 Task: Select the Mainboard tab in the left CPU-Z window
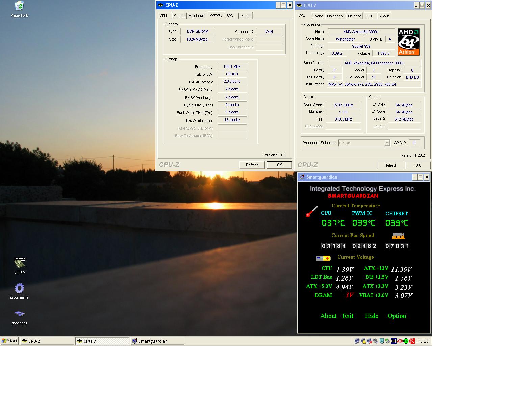pos(197,16)
